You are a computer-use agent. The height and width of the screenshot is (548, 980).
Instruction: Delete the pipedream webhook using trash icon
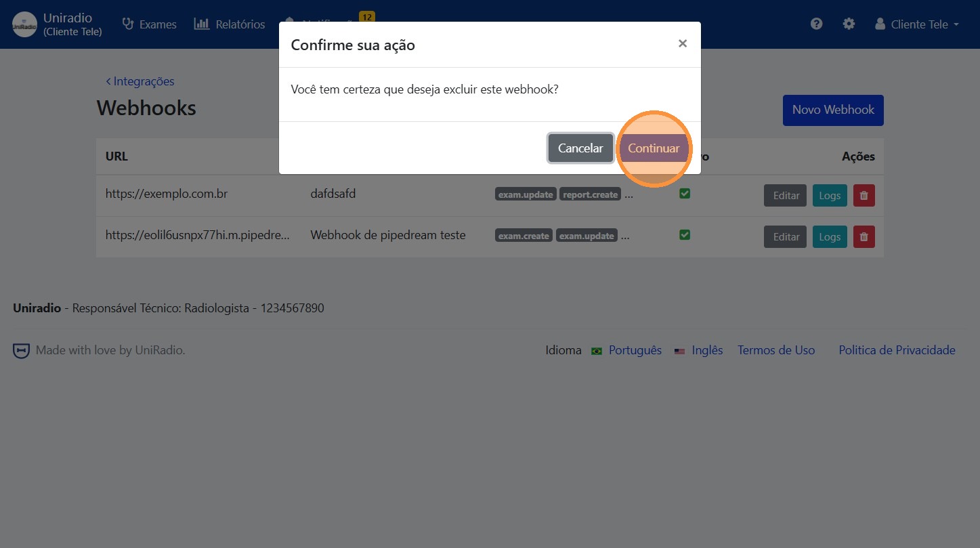click(x=864, y=236)
